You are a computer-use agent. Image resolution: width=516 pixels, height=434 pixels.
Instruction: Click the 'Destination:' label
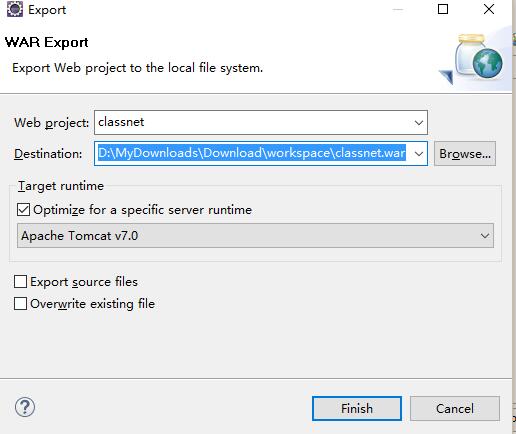(x=48, y=154)
